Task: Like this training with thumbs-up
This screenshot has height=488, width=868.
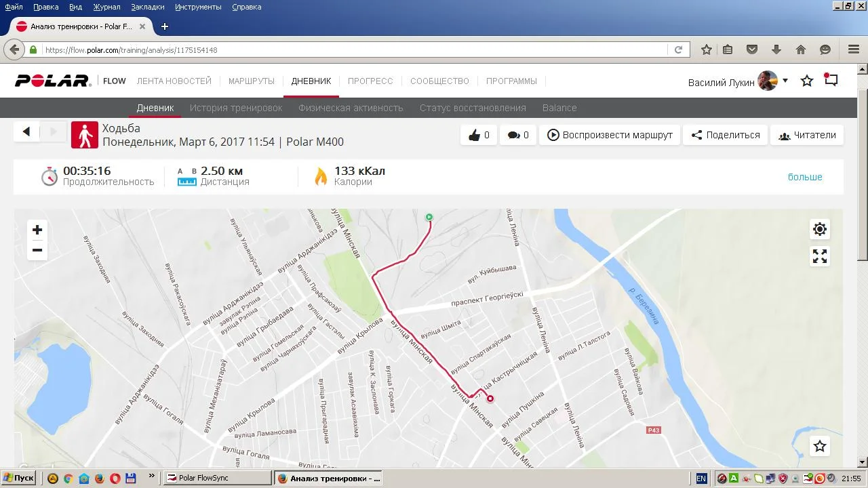Action: (x=479, y=135)
